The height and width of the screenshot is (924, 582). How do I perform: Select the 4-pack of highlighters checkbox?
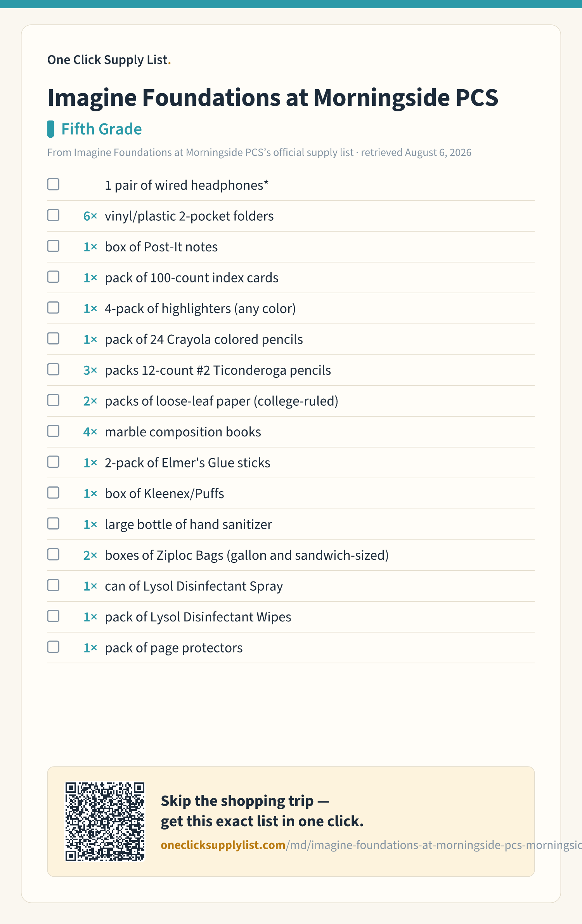click(x=53, y=308)
